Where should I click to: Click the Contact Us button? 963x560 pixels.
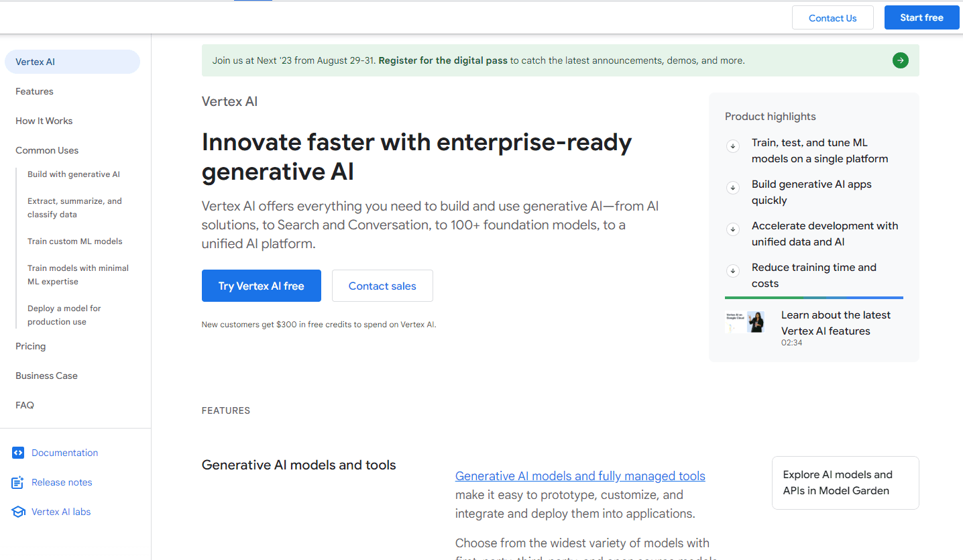click(833, 18)
